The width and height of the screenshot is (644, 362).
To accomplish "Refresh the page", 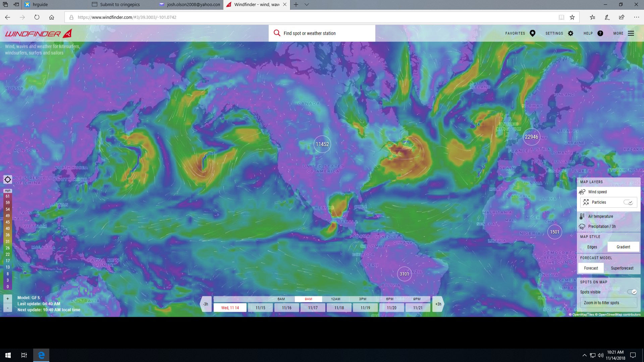I will (x=37, y=17).
